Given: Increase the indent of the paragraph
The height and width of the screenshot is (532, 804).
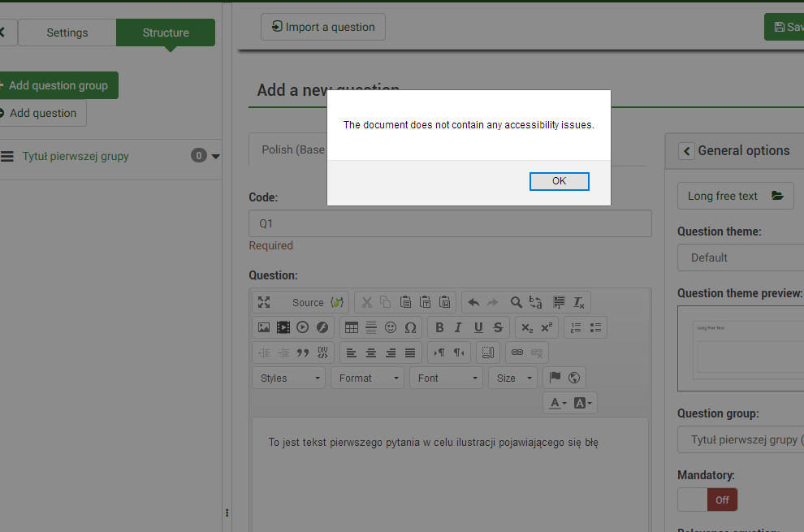Looking at the screenshot, I should click(283, 353).
